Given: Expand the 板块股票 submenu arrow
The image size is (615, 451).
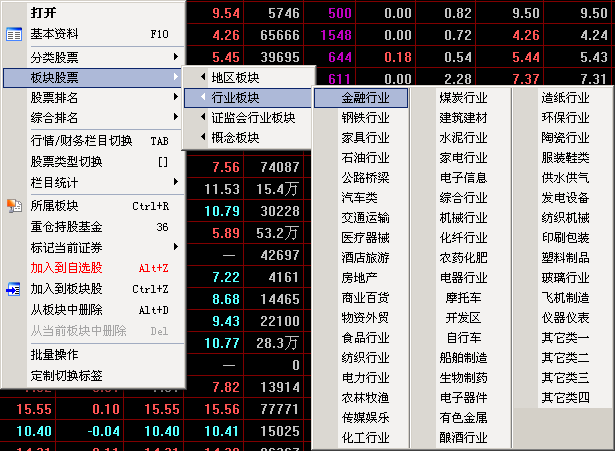Looking at the screenshot, I should pyautogui.click(x=176, y=77).
